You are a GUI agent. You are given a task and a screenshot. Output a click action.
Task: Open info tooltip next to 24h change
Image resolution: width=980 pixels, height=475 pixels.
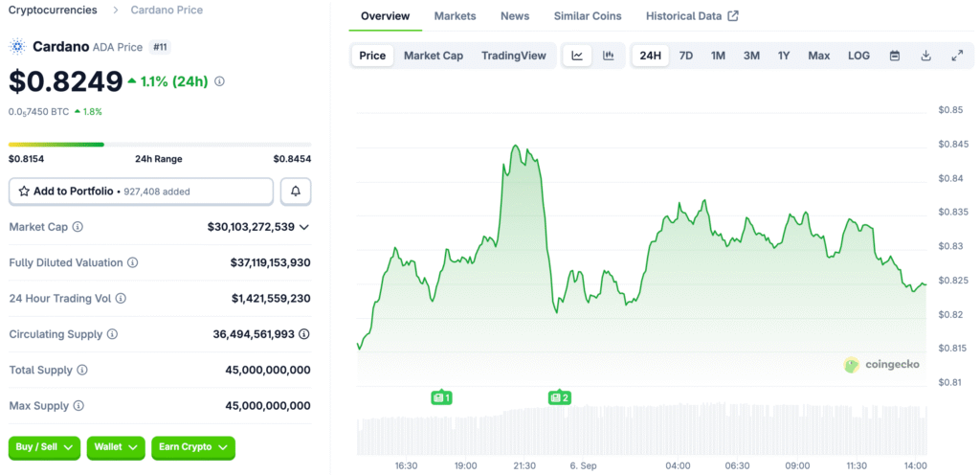pos(219,81)
